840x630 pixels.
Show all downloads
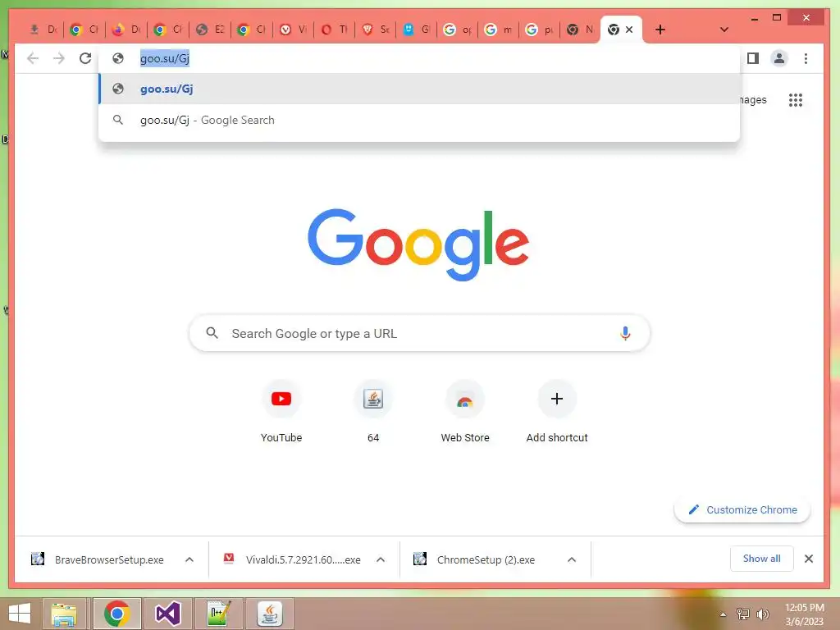click(x=761, y=559)
